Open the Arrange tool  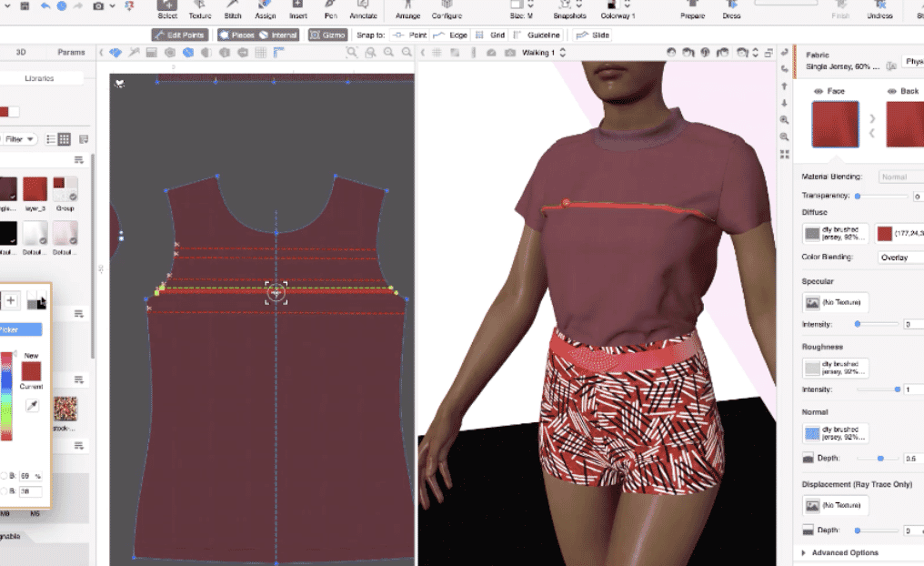[407, 10]
